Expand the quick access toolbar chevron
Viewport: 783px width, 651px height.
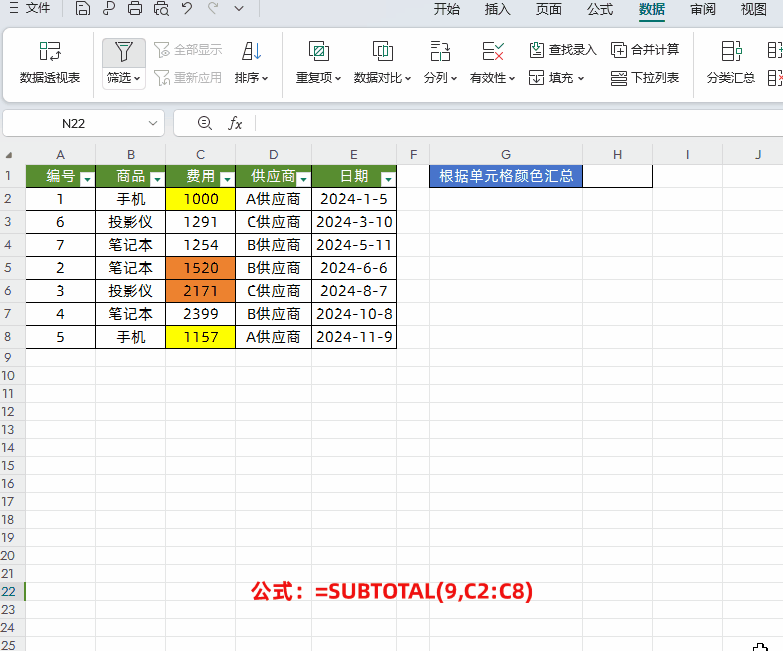[x=239, y=8]
